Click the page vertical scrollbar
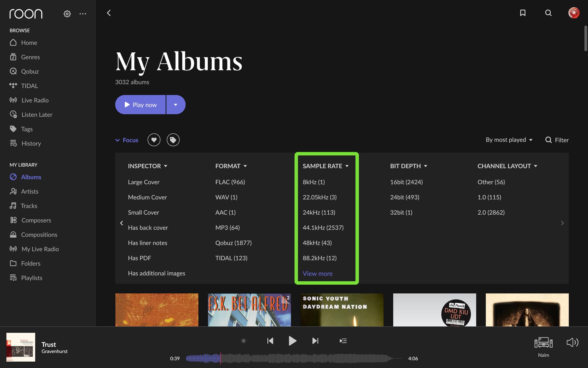588x368 pixels. (585, 39)
